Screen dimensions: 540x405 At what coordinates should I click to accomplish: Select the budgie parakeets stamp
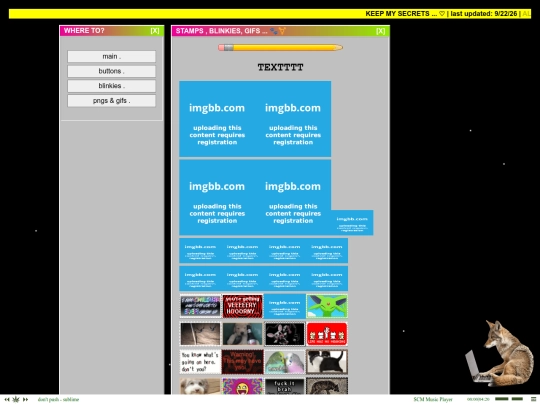[284, 362]
